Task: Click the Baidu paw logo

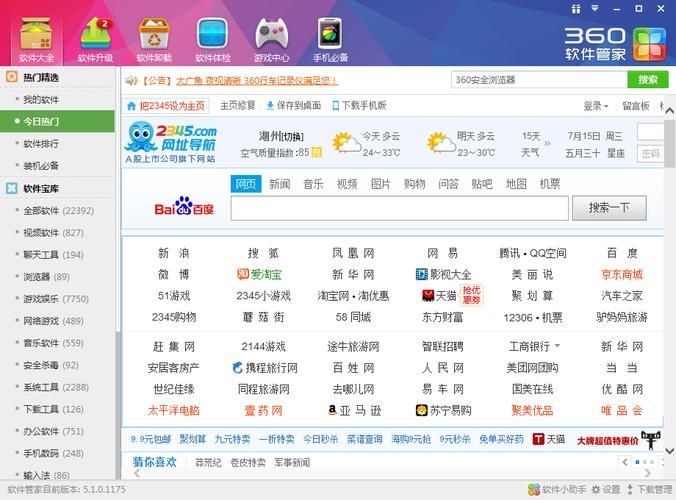Action: [x=184, y=207]
